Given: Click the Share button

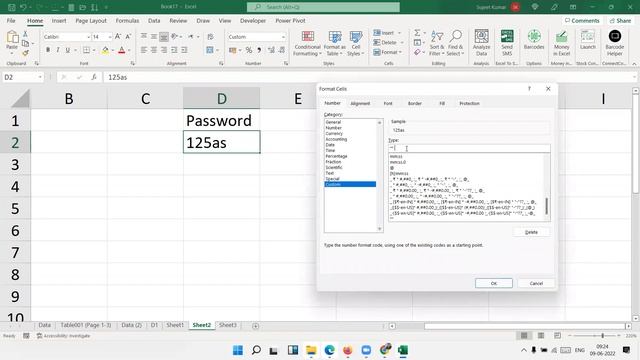Looking at the screenshot, I should [x=620, y=20].
